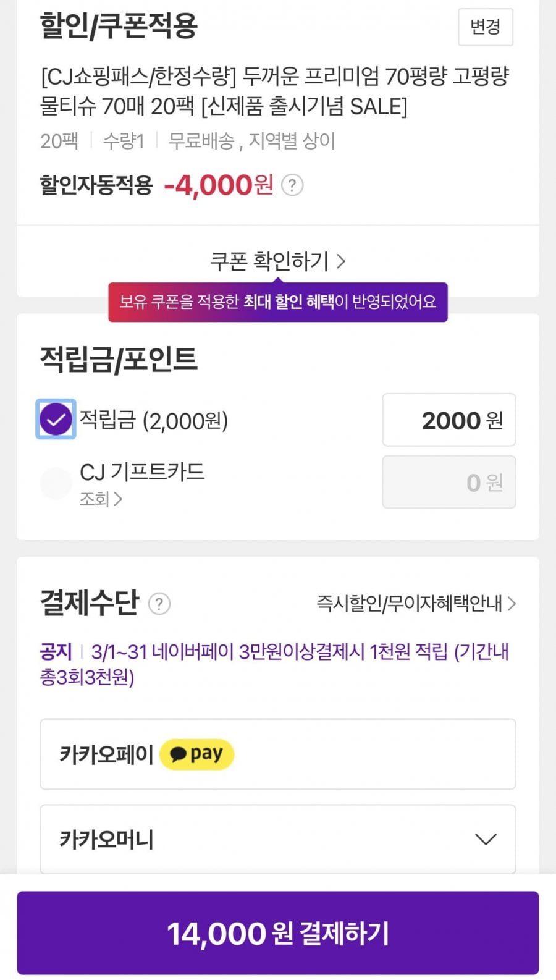556x980 pixels.
Task: Click the help icon next to 결제수단
Action: click(159, 603)
